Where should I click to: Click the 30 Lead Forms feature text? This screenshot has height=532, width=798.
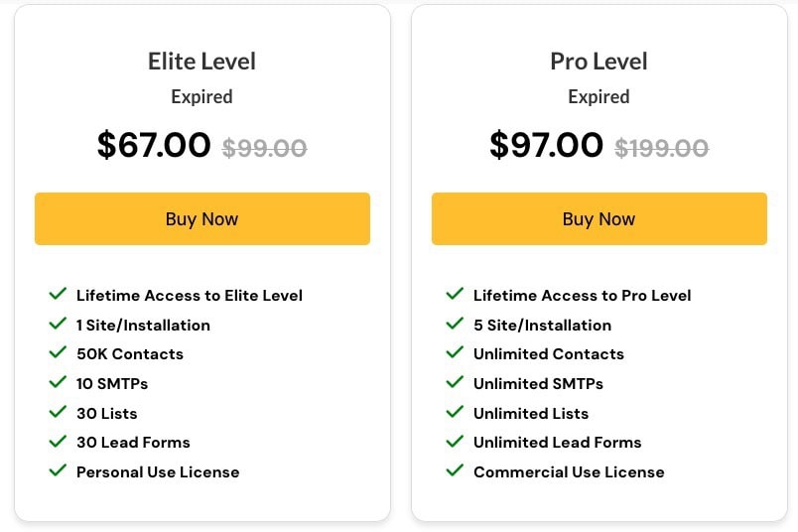coord(133,443)
